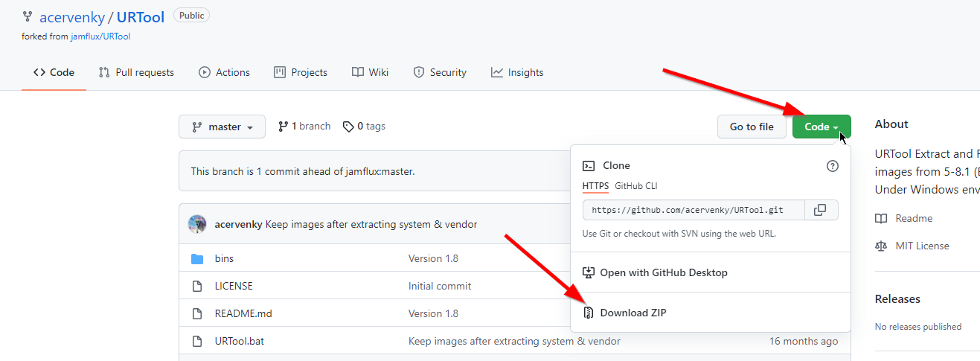Click '16 months ago' timestamp
This screenshot has height=361, width=980.
(x=804, y=341)
